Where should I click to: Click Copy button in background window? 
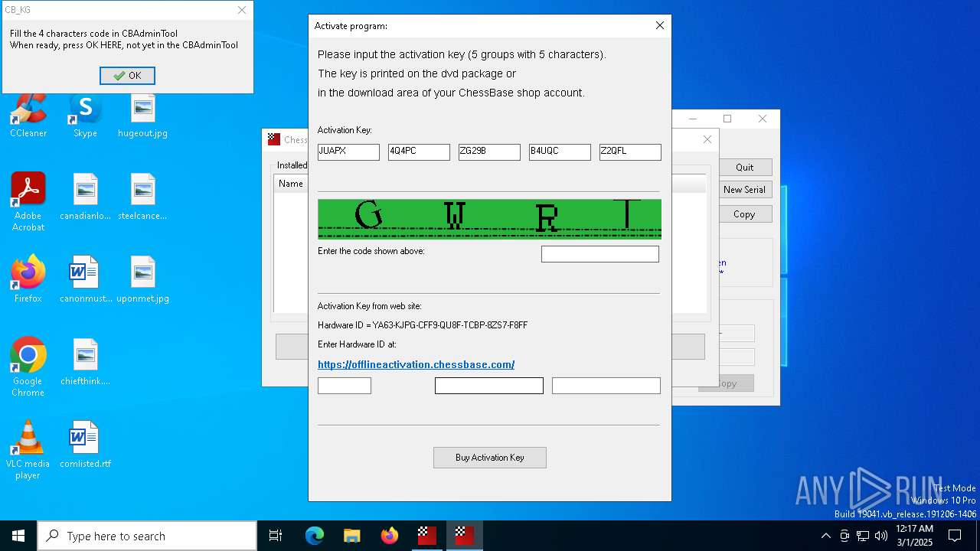(745, 214)
